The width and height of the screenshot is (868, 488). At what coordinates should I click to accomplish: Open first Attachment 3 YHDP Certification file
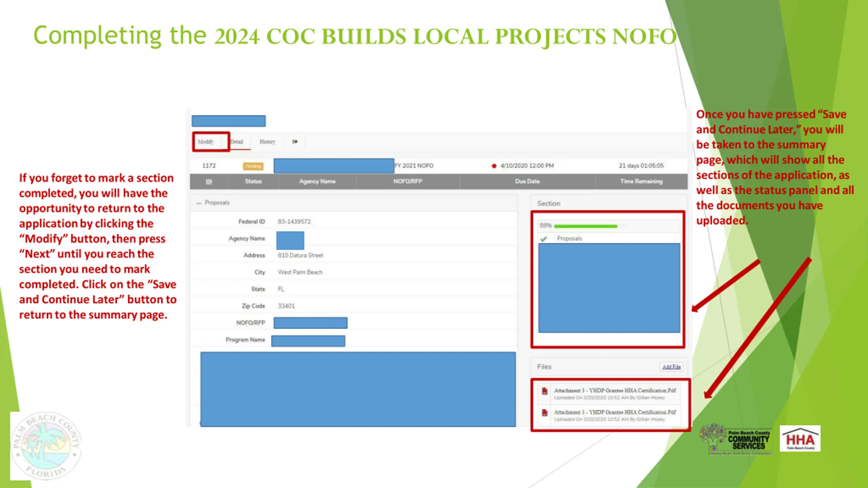tap(615, 390)
